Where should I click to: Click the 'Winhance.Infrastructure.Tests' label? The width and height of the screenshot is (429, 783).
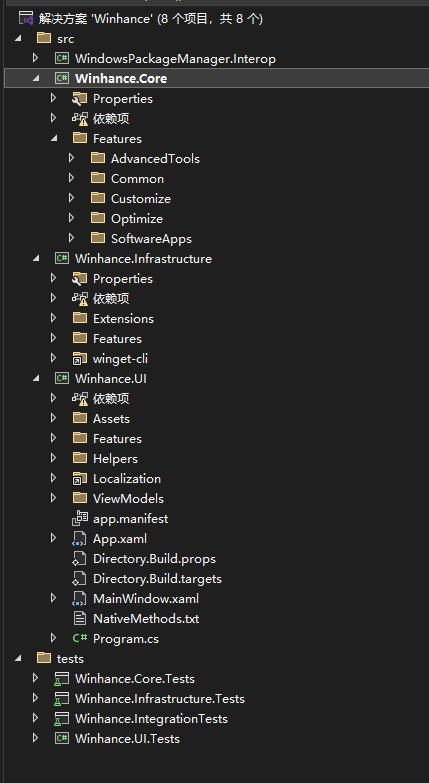(160, 698)
